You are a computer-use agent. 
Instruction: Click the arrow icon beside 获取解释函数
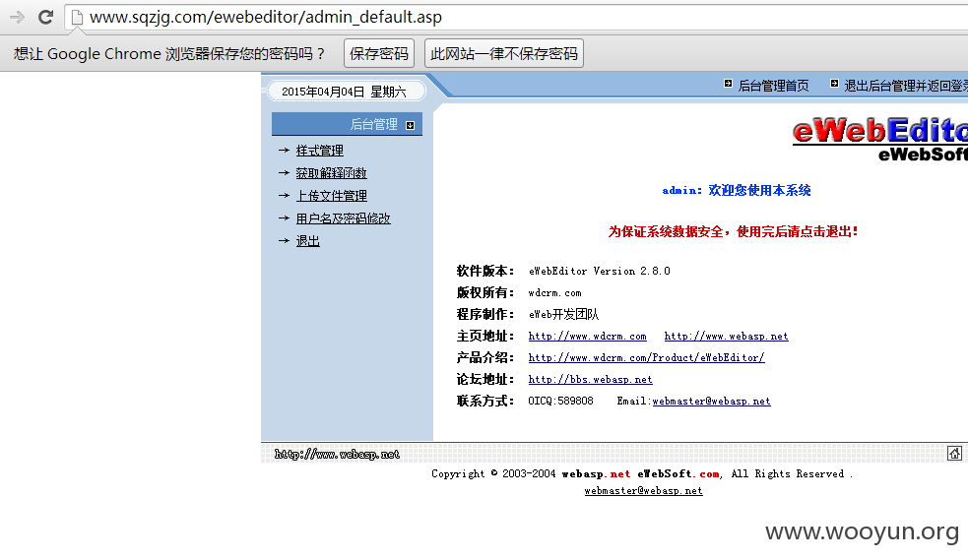coord(284,172)
